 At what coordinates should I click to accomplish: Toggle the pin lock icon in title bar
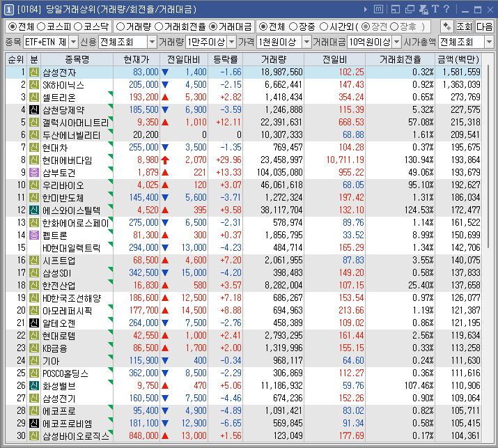tap(423, 10)
